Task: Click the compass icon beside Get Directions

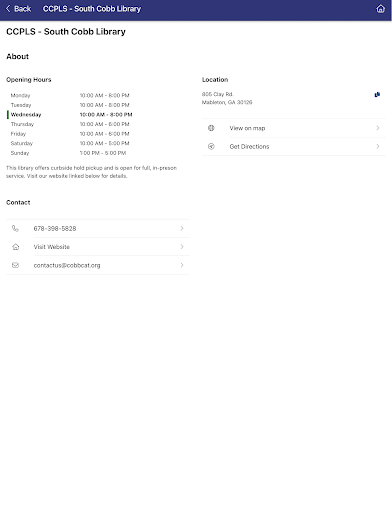Action: 211,146
